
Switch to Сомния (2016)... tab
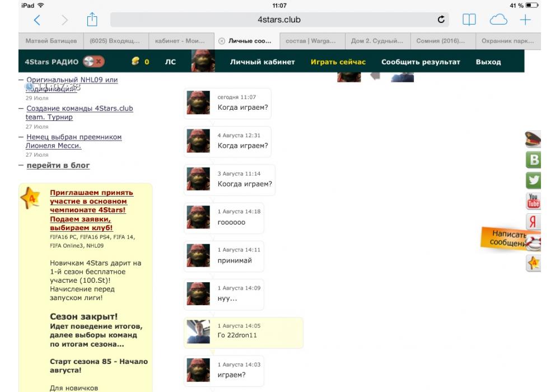click(x=443, y=41)
